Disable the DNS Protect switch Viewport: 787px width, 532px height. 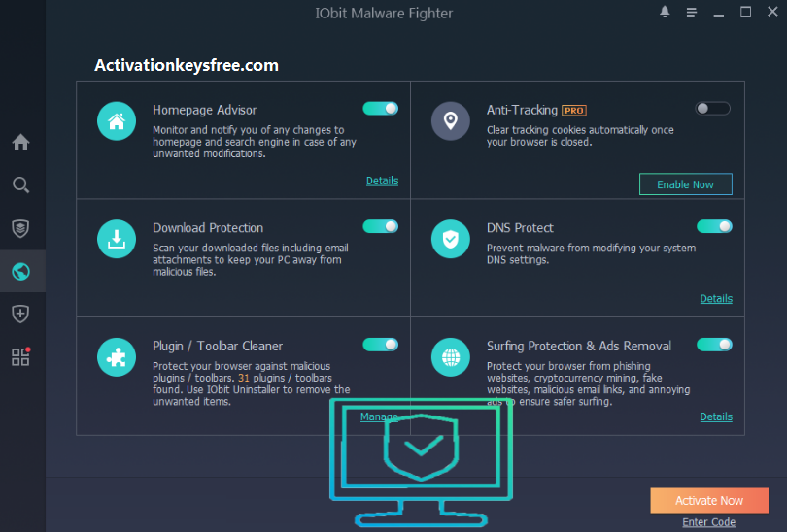click(x=714, y=226)
